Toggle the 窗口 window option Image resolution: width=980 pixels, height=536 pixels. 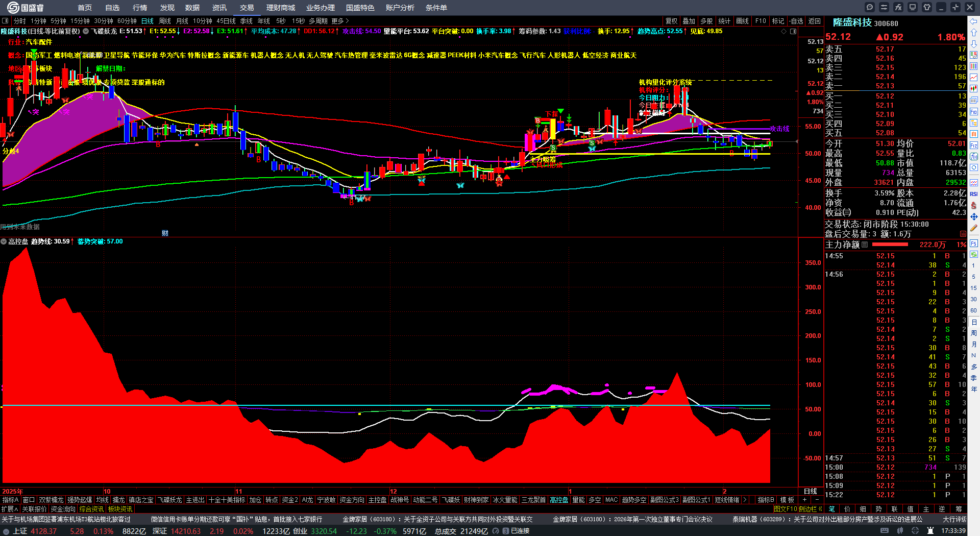click(29, 500)
